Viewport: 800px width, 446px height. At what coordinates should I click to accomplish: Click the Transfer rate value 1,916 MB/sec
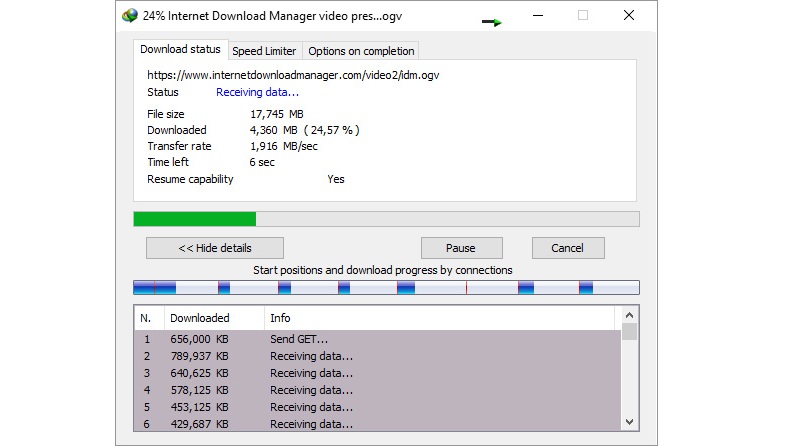[284, 146]
